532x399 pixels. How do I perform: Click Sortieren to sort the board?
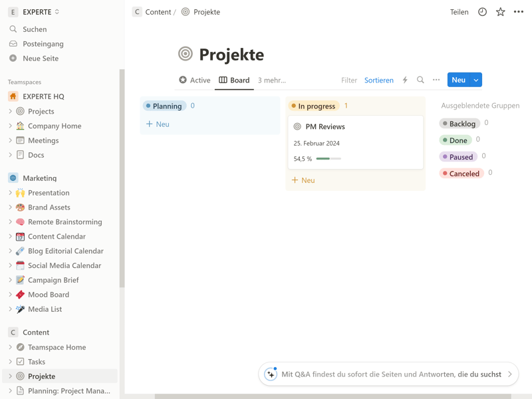click(378, 80)
